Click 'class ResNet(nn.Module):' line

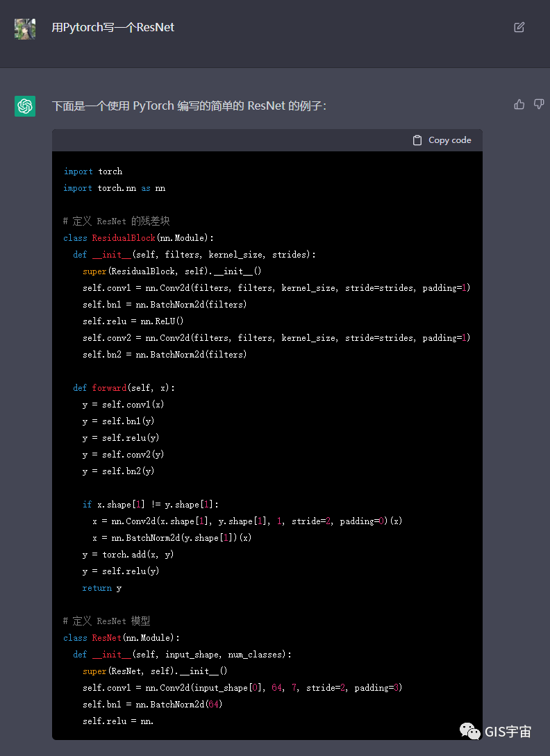point(122,638)
